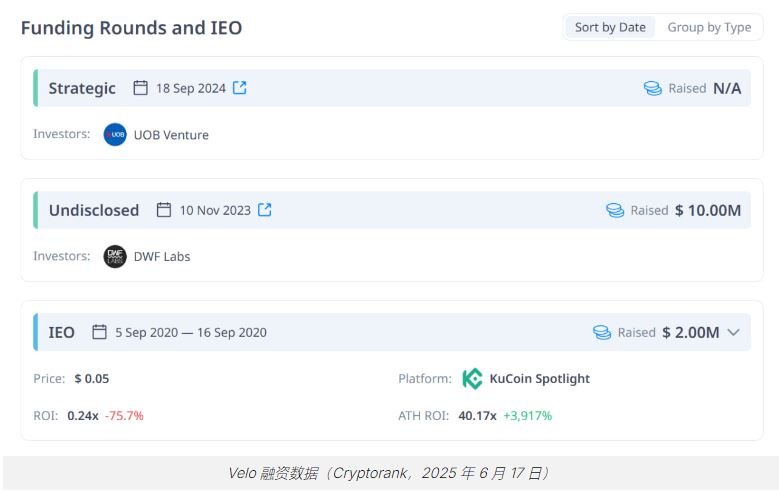Open external link for Strategic round

[239, 88]
